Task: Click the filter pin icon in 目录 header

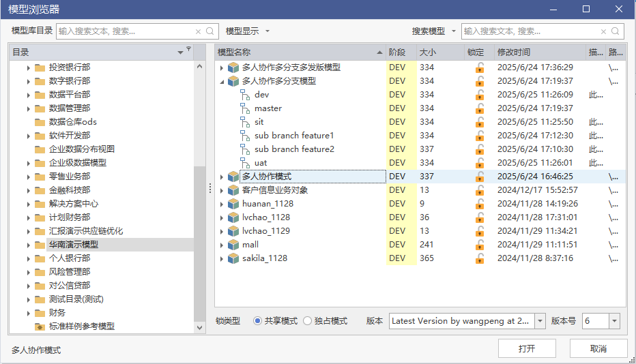Action: (188, 48)
